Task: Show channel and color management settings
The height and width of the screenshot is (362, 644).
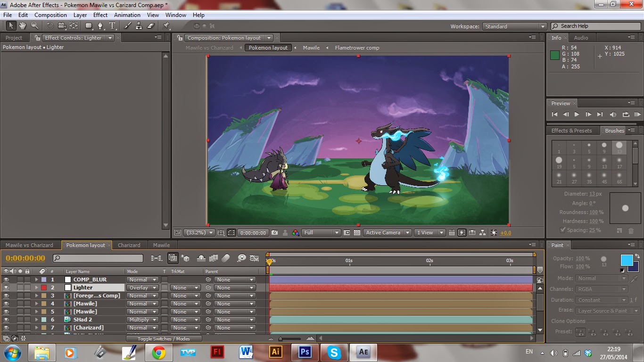Action: pos(295,232)
